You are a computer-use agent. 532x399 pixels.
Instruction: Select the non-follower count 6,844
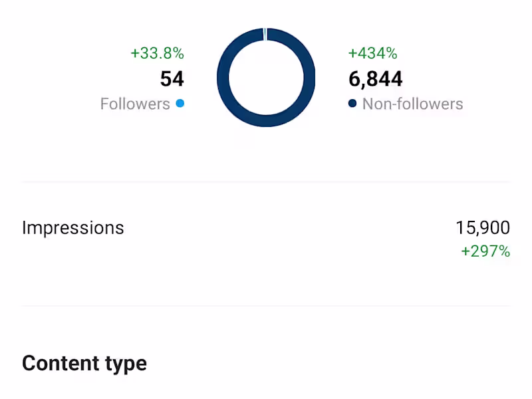376,79
